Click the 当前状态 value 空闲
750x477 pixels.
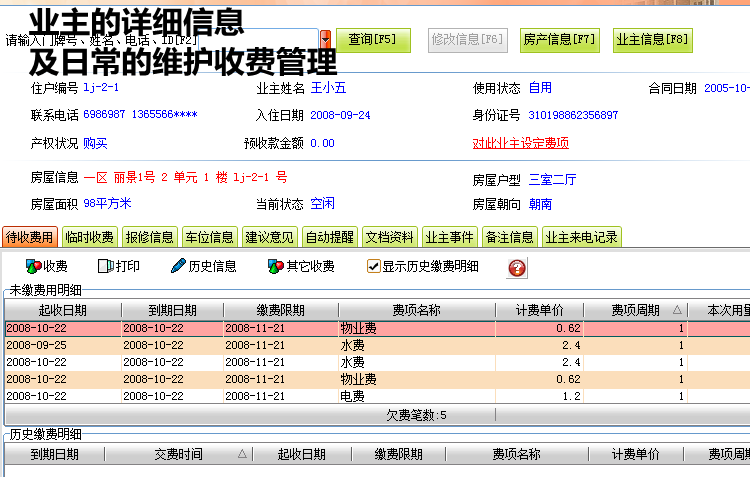(322, 204)
